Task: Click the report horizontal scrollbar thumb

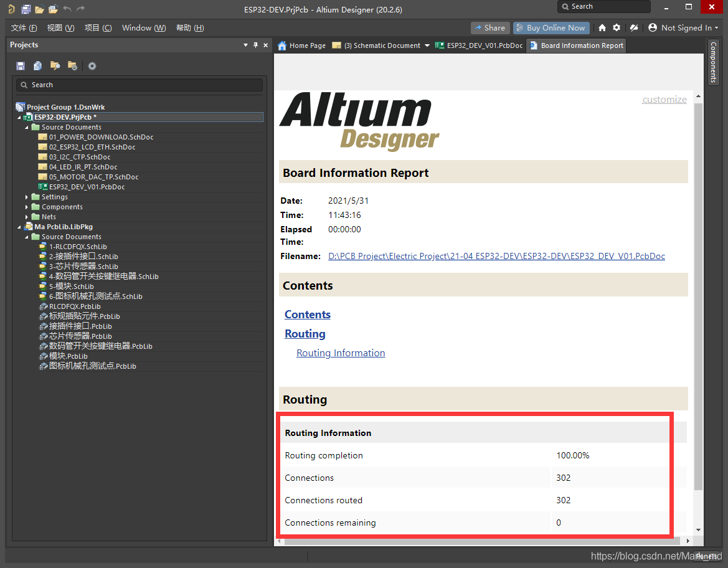Action: point(482,541)
